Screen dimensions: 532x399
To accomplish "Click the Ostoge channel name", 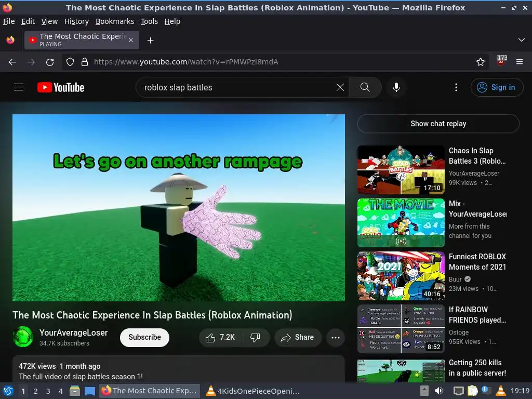I will pos(459,332).
